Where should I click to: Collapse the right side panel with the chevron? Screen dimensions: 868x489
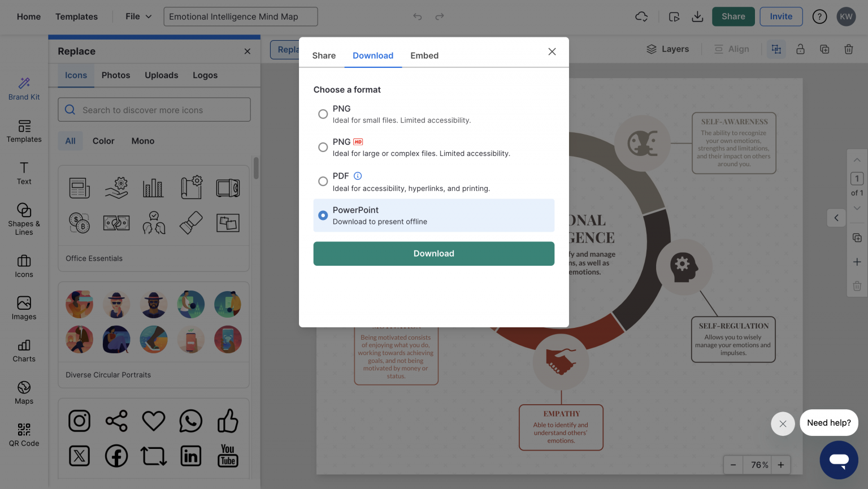[x=836, y=218]
